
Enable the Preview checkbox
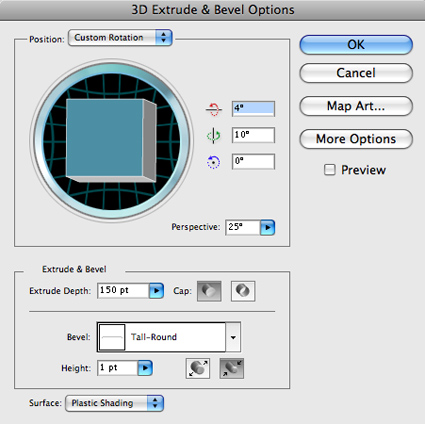point(330,170)
